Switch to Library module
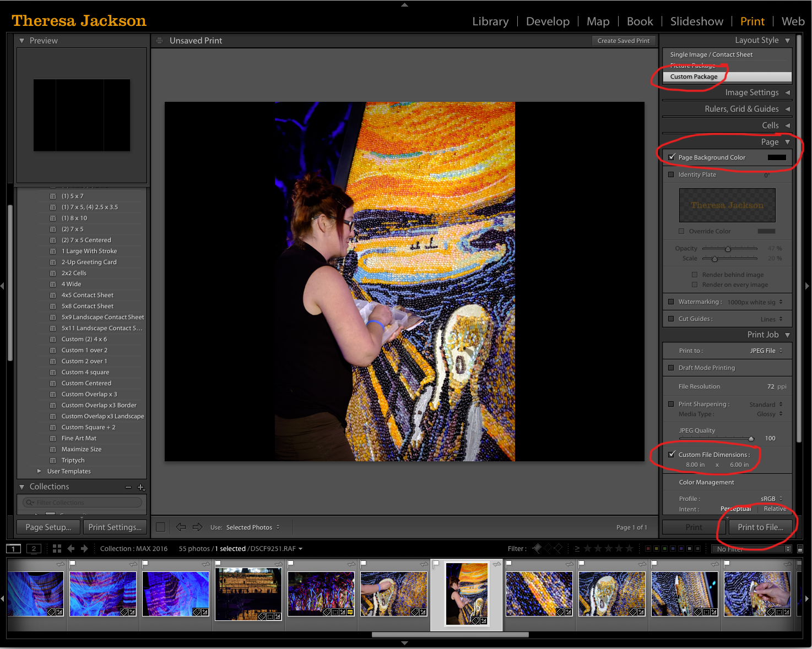 click(x=490, y=21)
